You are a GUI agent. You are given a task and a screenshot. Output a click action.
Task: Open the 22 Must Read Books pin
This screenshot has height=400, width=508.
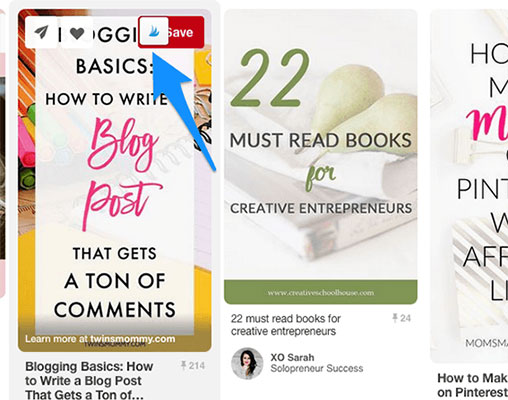pos(321,157)
